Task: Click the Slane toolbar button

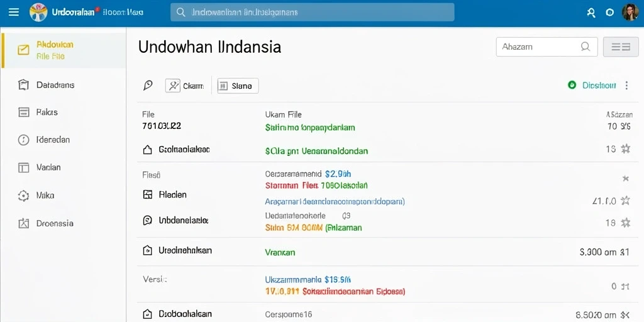Action: tap(238, 86)
